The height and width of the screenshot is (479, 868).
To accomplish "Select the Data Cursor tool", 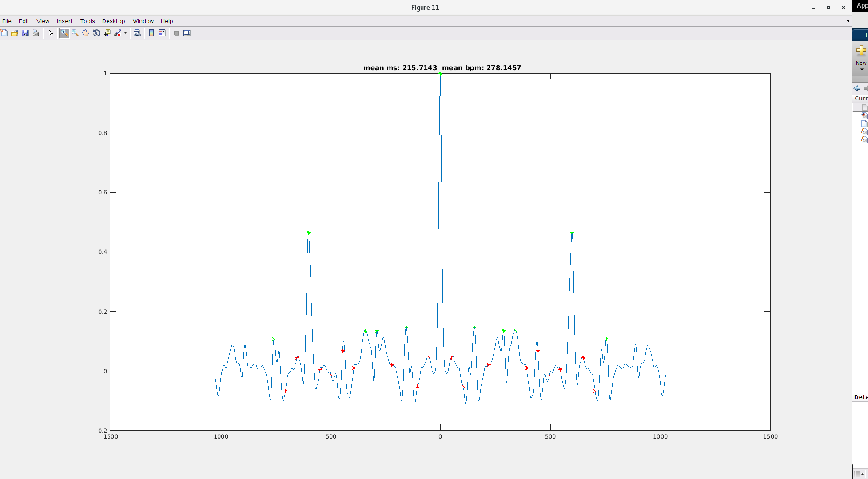I will point(107,33).
